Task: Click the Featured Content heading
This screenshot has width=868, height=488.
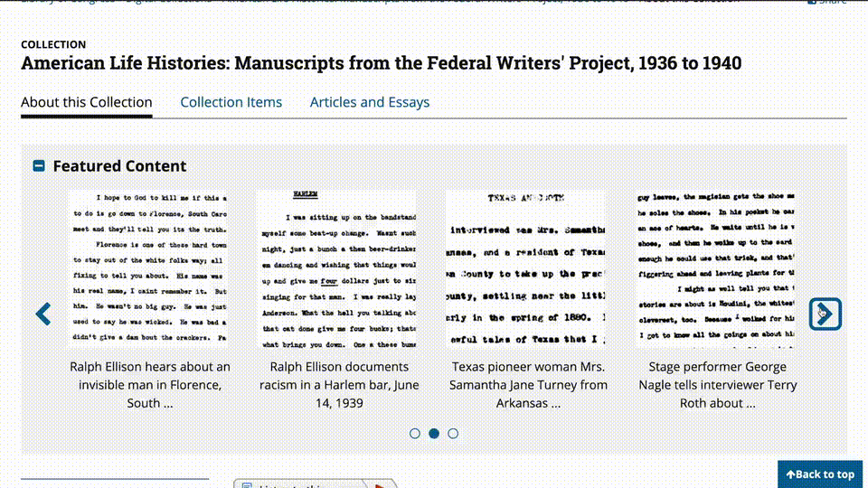Action: [x=119, y=166]
